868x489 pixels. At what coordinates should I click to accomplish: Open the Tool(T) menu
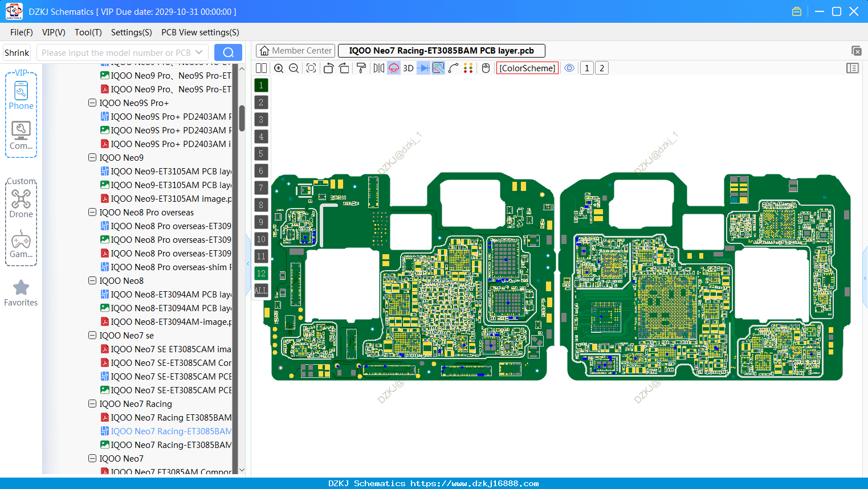pyautogui.click(x=88, y=32)
